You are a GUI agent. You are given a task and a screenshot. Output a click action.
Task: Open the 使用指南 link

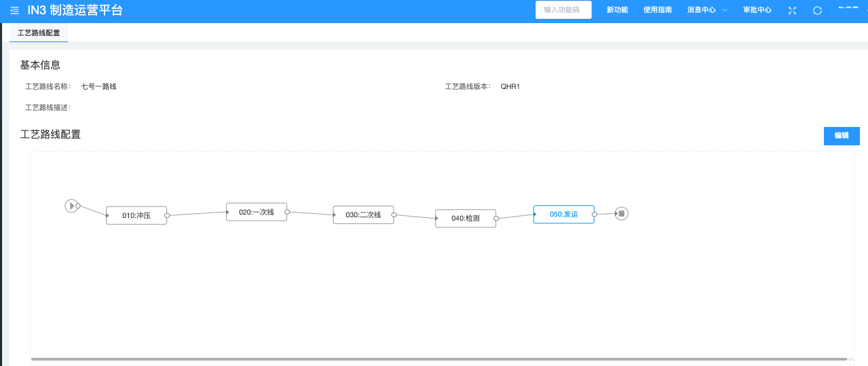(657, 10)
